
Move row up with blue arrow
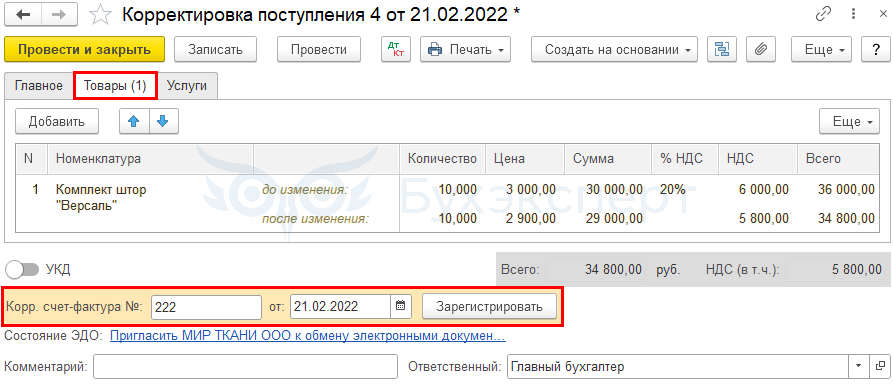pos(134,121)
